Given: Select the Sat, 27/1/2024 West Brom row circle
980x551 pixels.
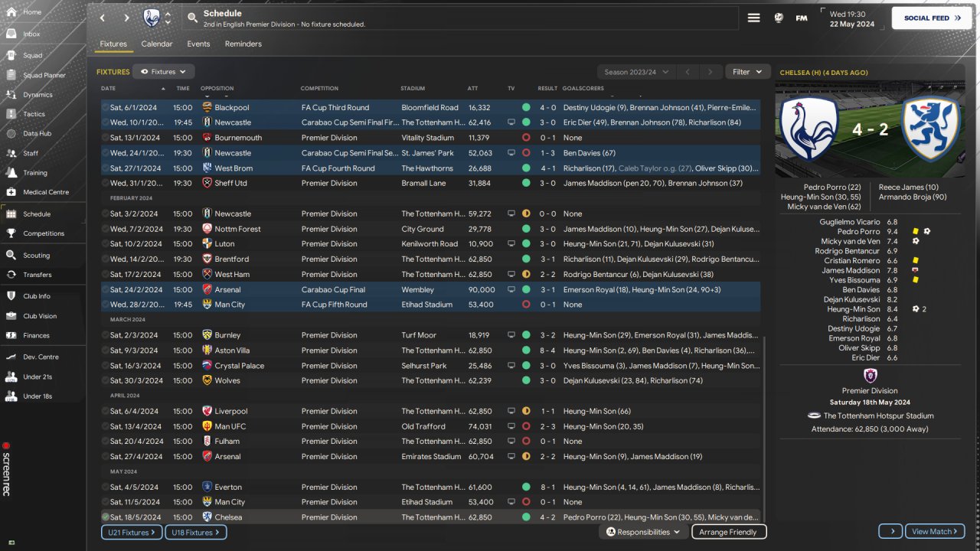Looking at the screenshot, I should [105, 168].
